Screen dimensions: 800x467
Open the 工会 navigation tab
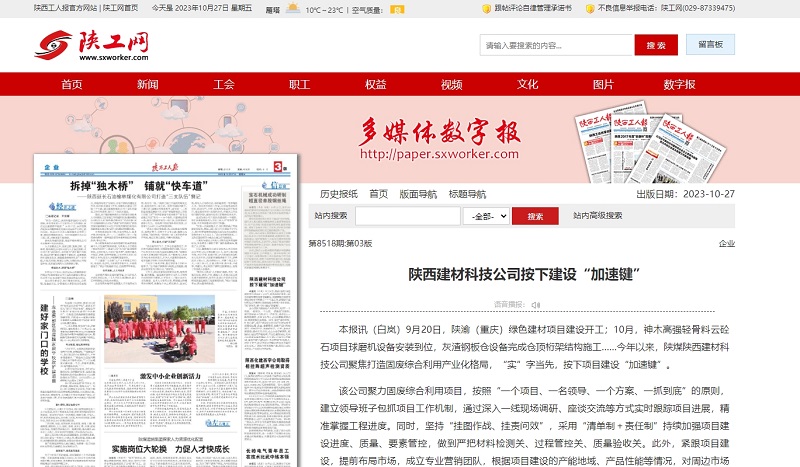click(223, 84)
